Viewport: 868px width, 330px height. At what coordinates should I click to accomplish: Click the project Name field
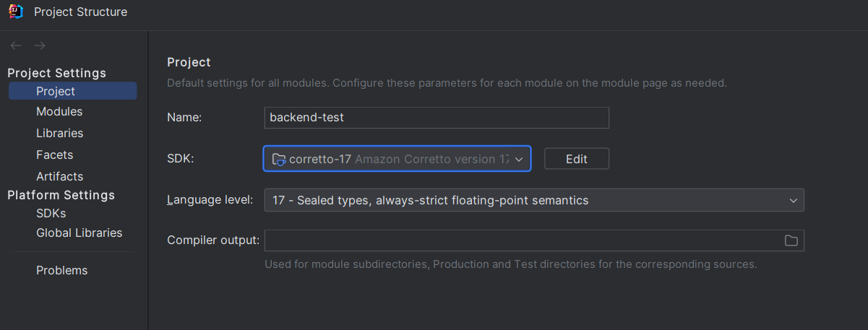click(437, 118)
